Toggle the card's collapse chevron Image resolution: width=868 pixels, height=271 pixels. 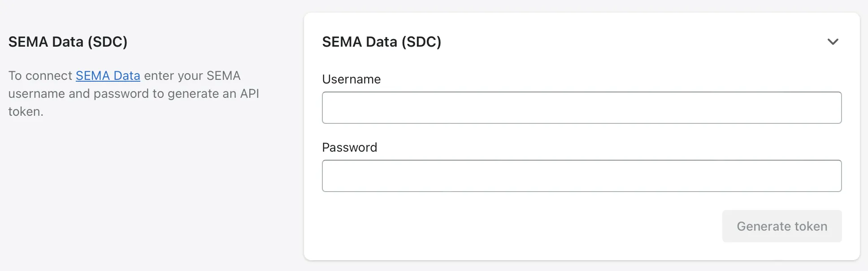[833, 42]
